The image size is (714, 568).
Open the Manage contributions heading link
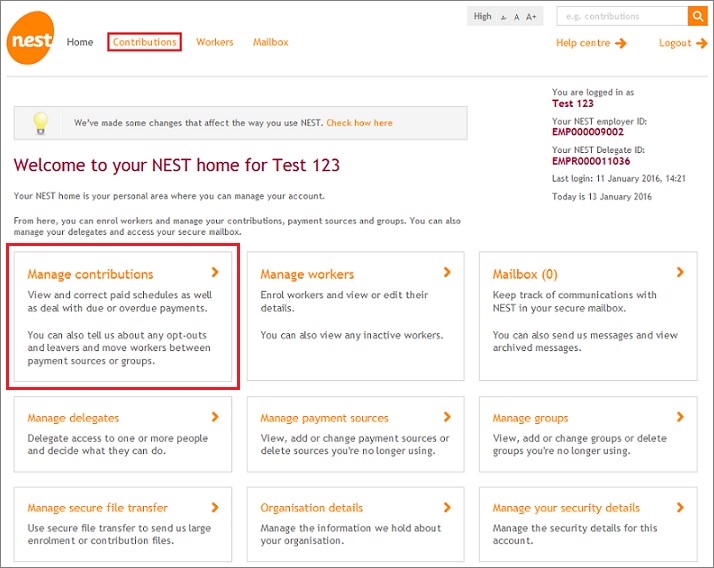click(x=90, y=274)
